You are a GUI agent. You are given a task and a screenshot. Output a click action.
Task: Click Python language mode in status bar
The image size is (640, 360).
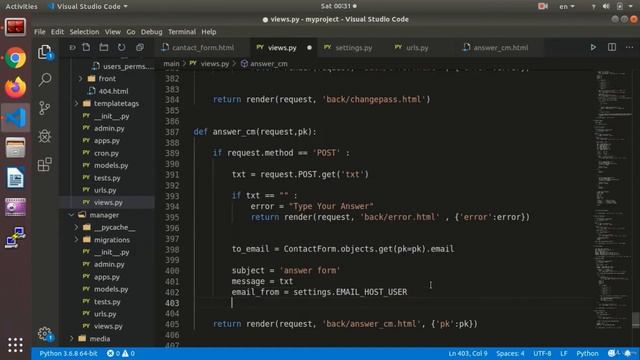587,353
